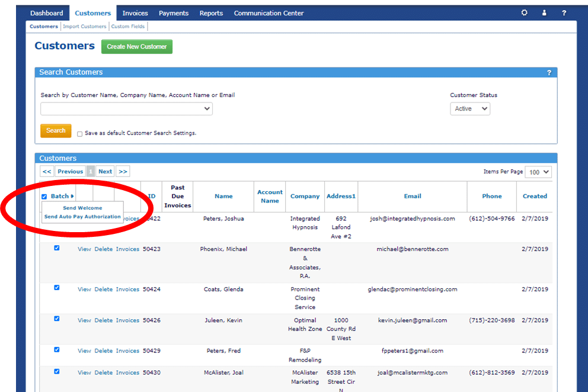Click Delete for McAlister, Joal

[x=104, y=373]
